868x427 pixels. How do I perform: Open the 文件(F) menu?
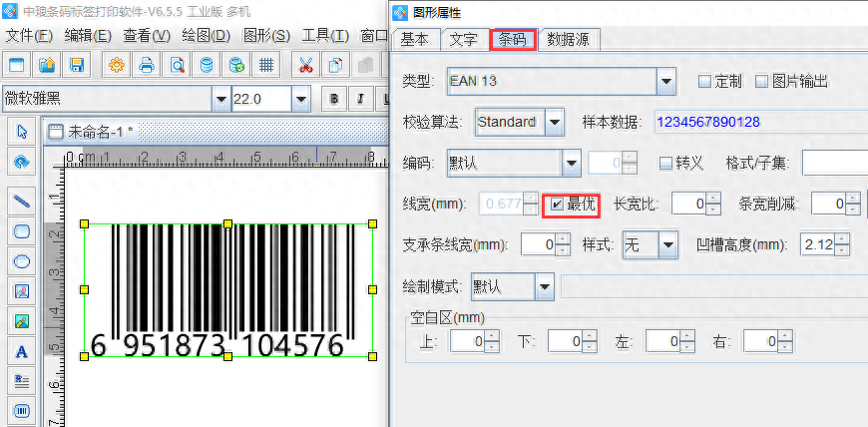pyautogui.click(x=29, y=36)
